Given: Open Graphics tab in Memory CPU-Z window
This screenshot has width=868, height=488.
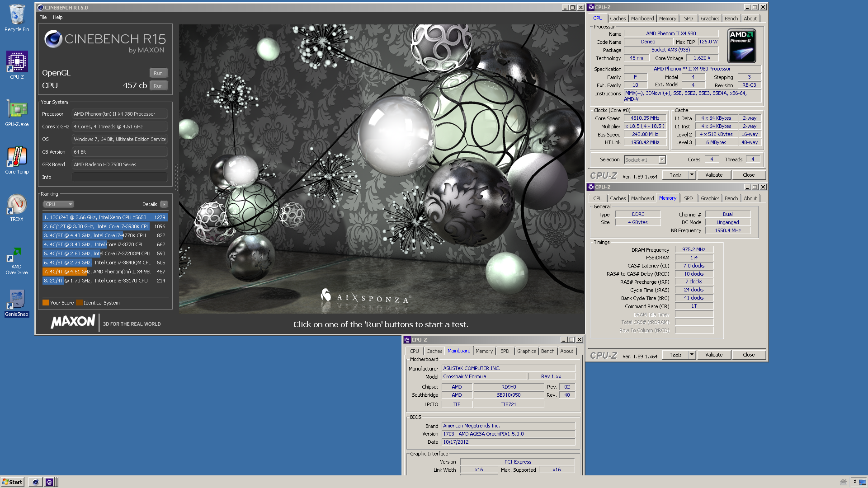Looking at the screenshot, I should 710,198.
